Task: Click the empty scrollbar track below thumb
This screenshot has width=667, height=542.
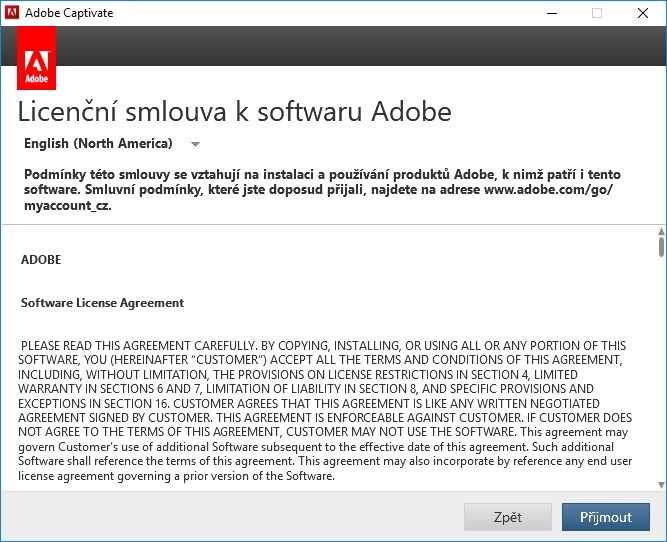Action: point(661,380)
